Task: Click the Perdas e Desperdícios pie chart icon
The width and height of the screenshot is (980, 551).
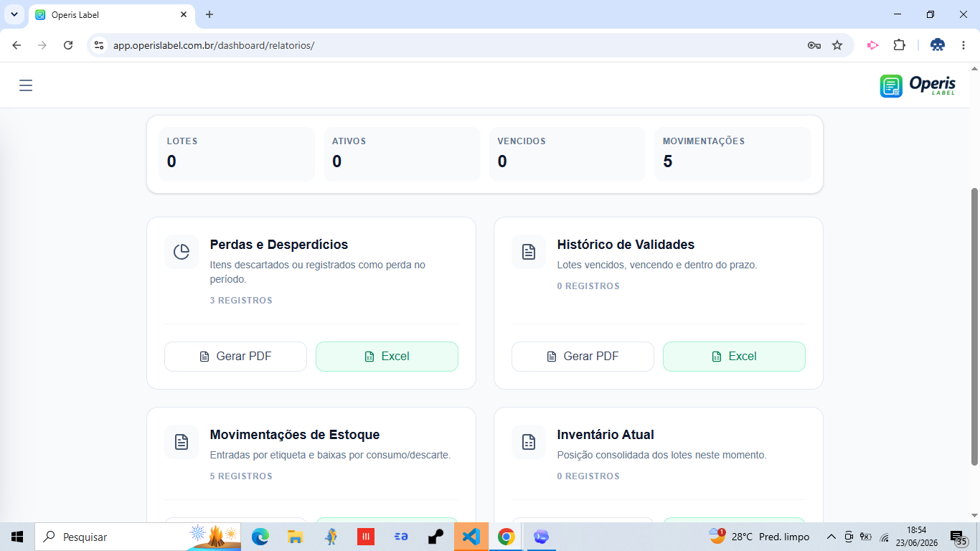Action: [x=182, y=252]
